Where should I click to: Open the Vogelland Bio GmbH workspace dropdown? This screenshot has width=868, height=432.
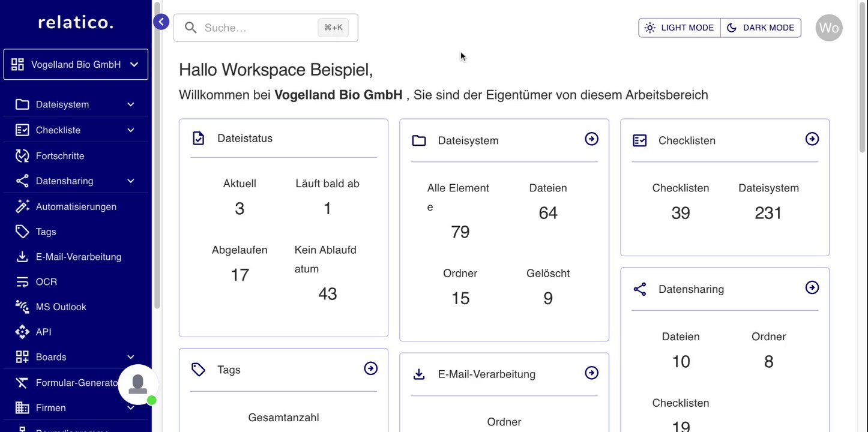(x=76, y=64)
